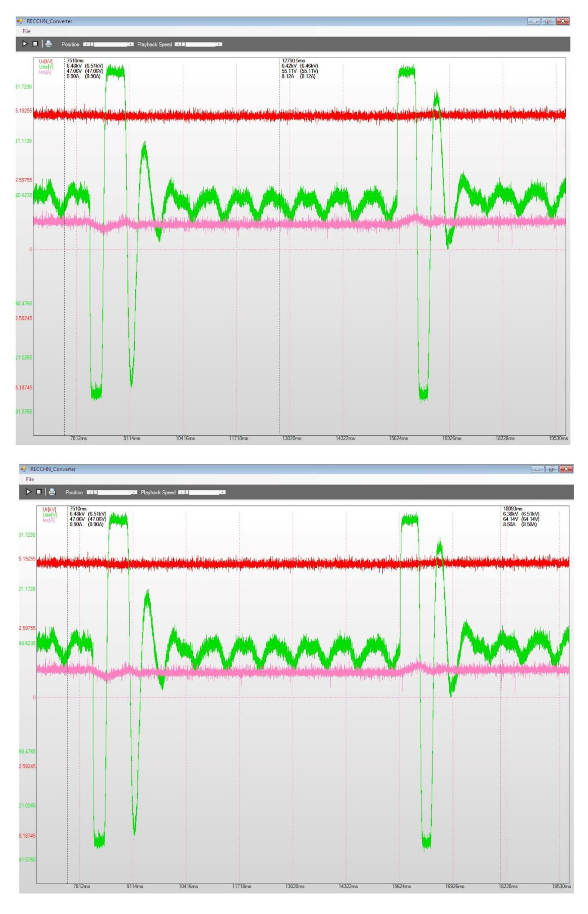Viewport: 588px width, 914px height.
Task: Click the top window's Playback Speed right arrow
Action: point(219,44)
